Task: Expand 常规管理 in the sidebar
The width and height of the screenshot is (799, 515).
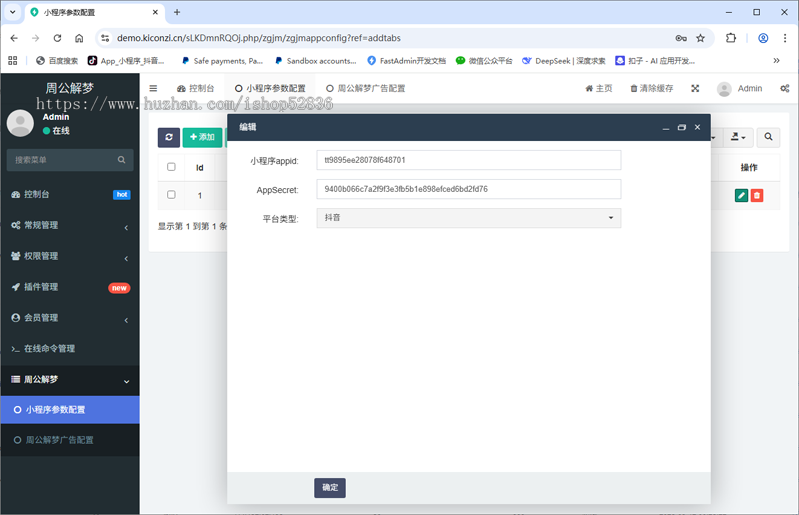Action: coord(70,225)
